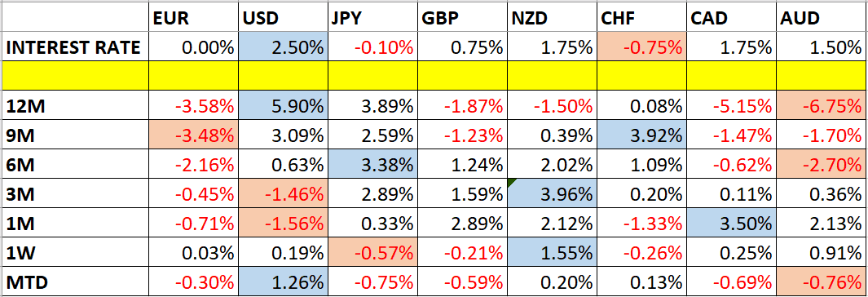The image size is (868, 297).
Task: Click the USD interest rate 2.50% cell
Action: point(283,47)
